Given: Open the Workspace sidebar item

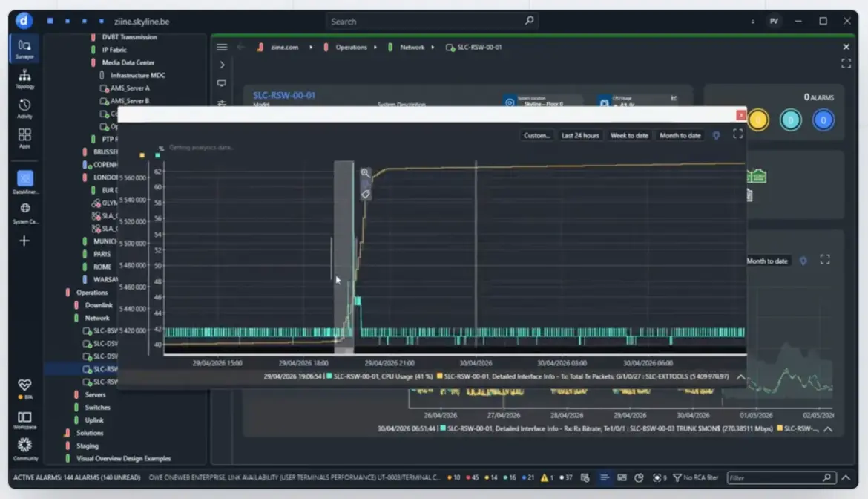Looking at the screenshot, I should [x=24, y=420].
